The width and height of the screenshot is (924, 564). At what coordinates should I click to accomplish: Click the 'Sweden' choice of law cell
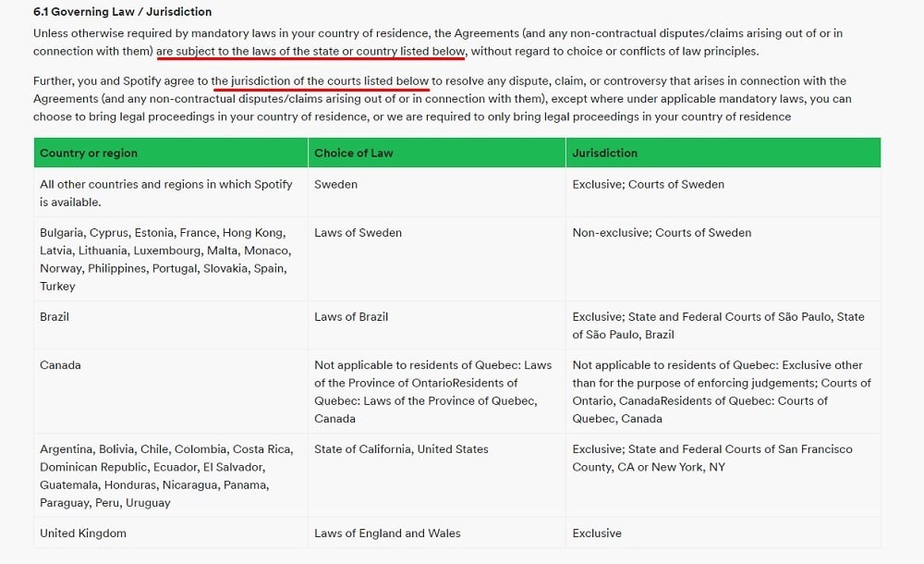tap(437, 193)
